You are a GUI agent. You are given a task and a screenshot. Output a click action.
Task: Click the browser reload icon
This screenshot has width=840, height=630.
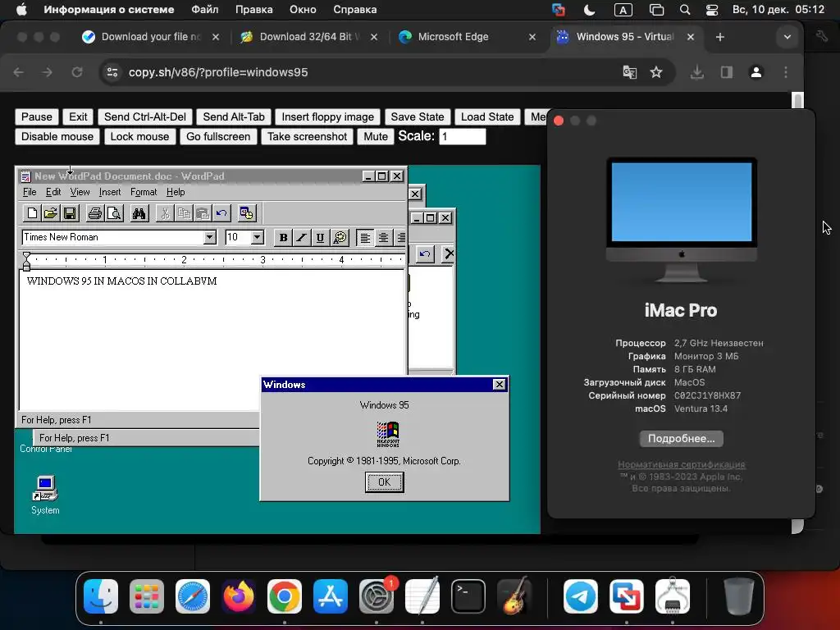(x=77, y=72)
